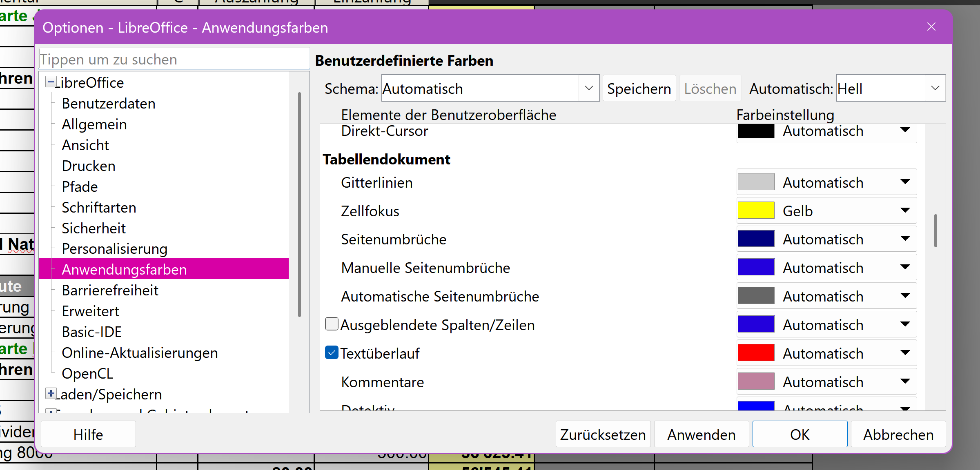Screen dimensions: 980x470
Task: Enable the Ausgeblendete Spalten/Zeilen checkbox
Action: tap(332, 324)
